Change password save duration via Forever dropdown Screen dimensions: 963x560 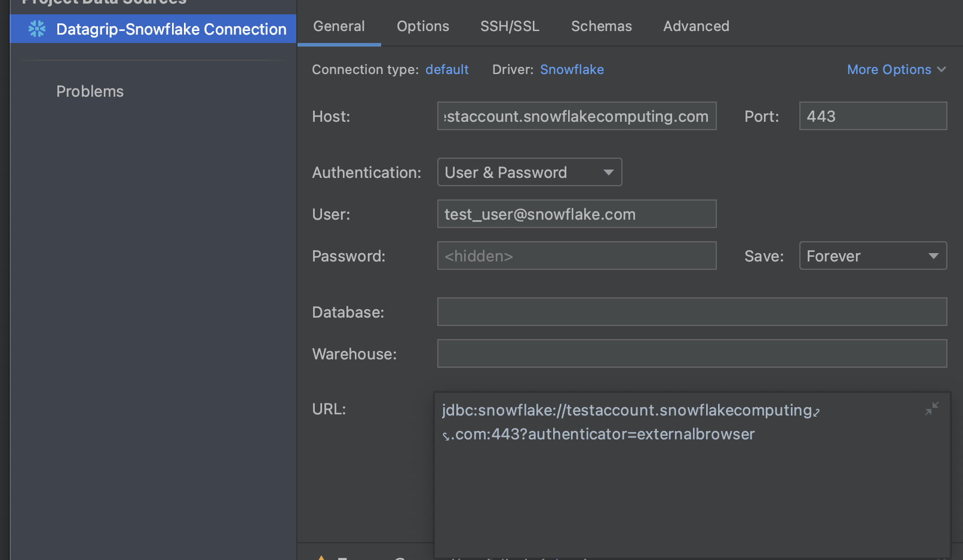point(872,256)
